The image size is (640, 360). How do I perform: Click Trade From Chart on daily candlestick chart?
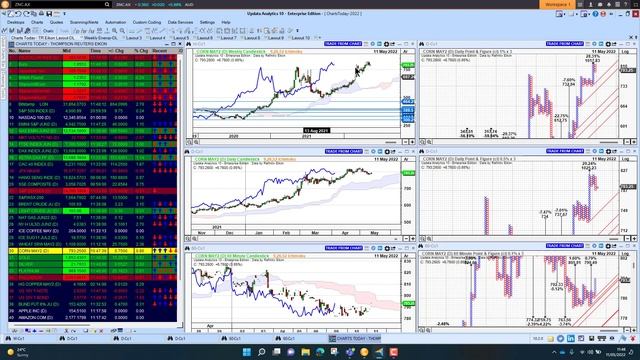click(x=344, y=151)
